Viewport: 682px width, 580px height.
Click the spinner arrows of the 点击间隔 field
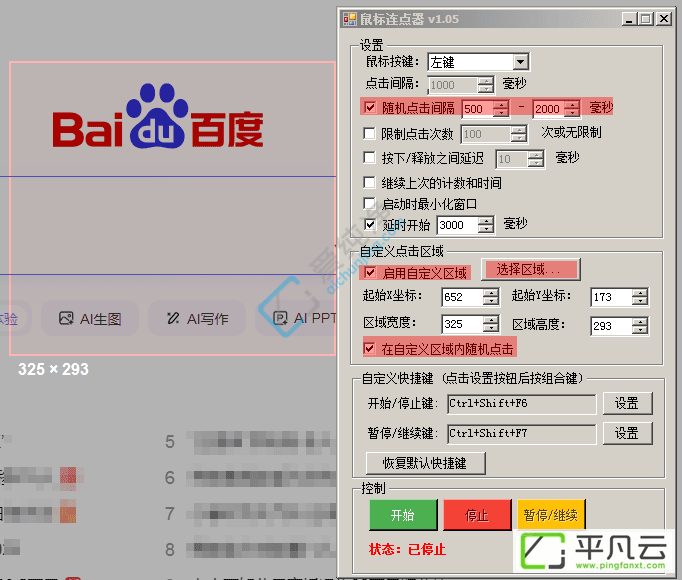[485, 85]
